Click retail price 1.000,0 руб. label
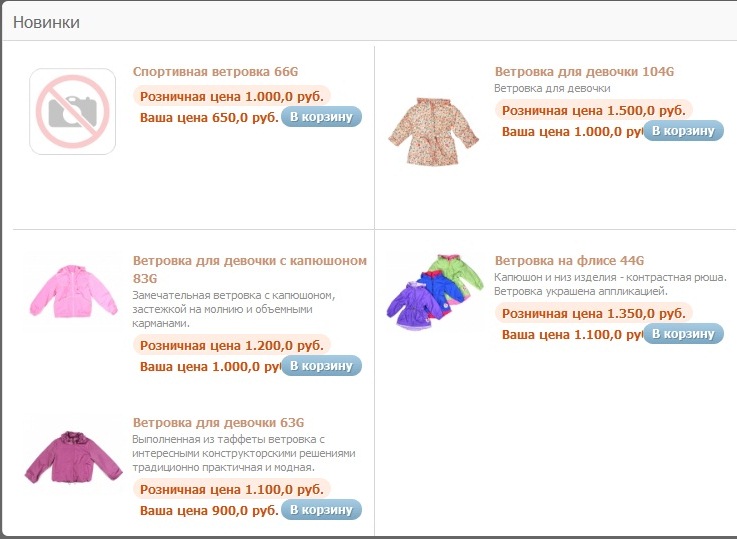This screenshot has height=539, width=737. tap(231, 96)
